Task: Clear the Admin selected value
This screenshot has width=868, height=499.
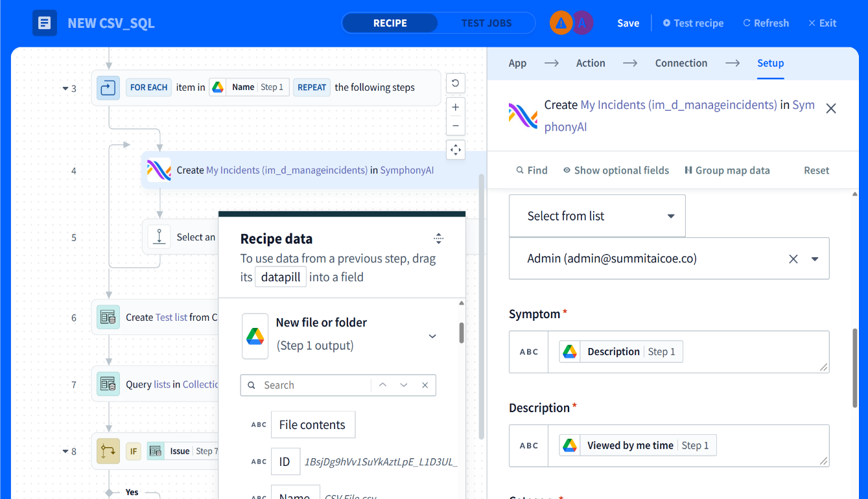Action: click(793, 259)
